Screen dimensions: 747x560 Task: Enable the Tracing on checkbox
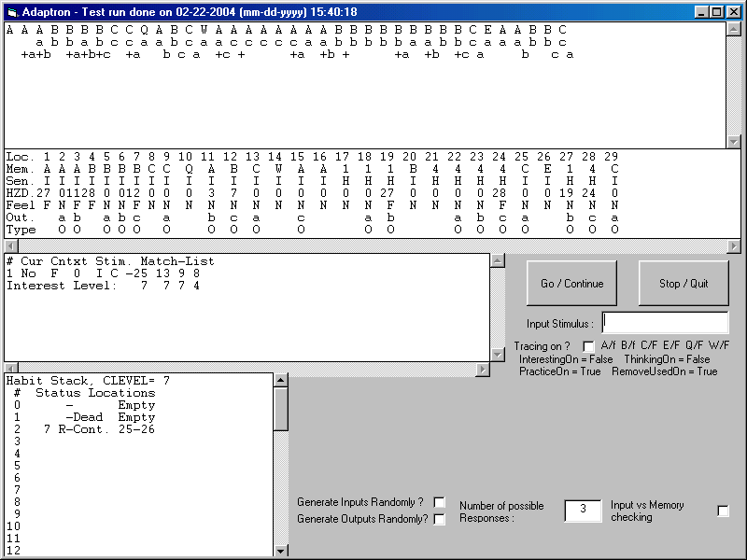point(589,346)
